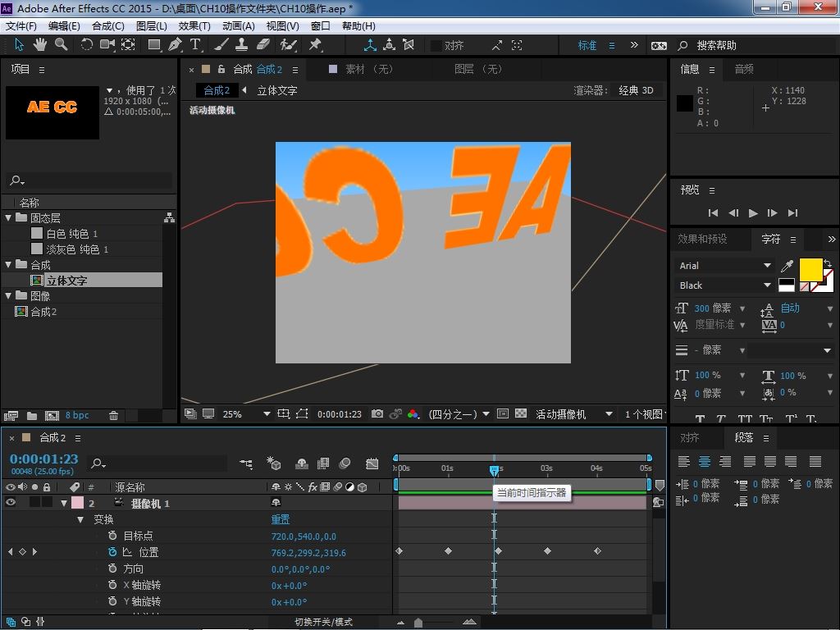Image resolution: width=840 pixels, height=630 pixels.
Task: Enable the 对齐 snapping checkbox
Action: 436,46
